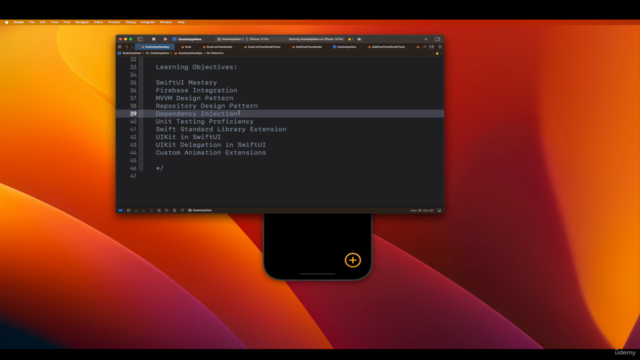640x360 pixels.
Task: Open the Navigate menu
Action: [82, 22]
